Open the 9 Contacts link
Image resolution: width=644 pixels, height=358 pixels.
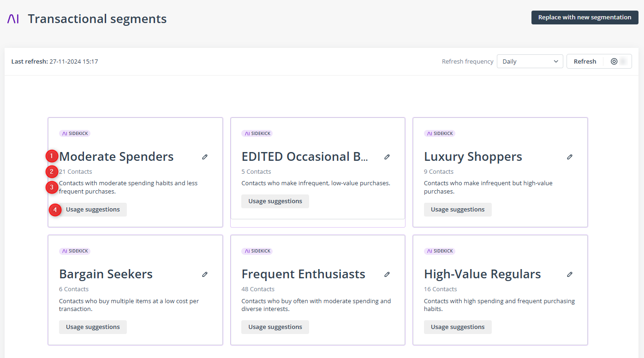coord(439,172)
